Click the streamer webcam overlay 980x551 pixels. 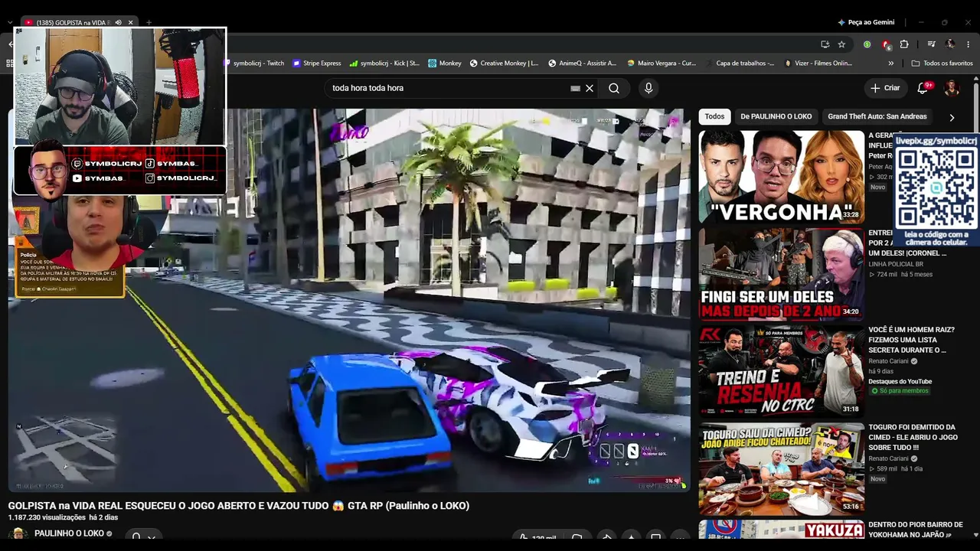120,86
